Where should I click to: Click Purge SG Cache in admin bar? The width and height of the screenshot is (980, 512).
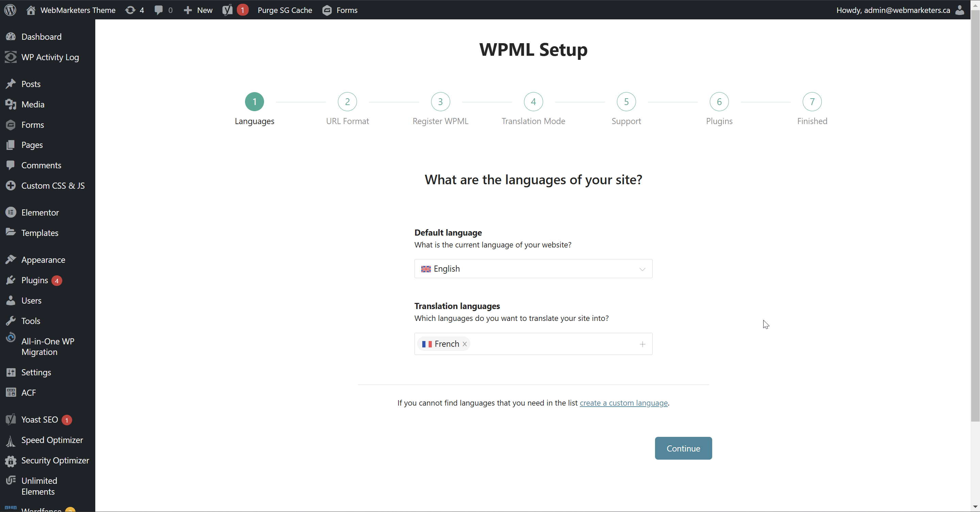pyautogui.click(x=284, y=10)
